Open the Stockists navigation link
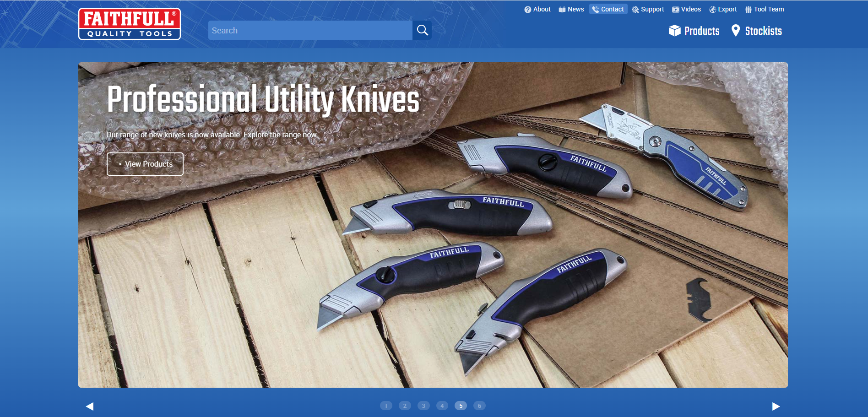The height and width of the screenshot is (417, 868). click(x=757, y=31)
